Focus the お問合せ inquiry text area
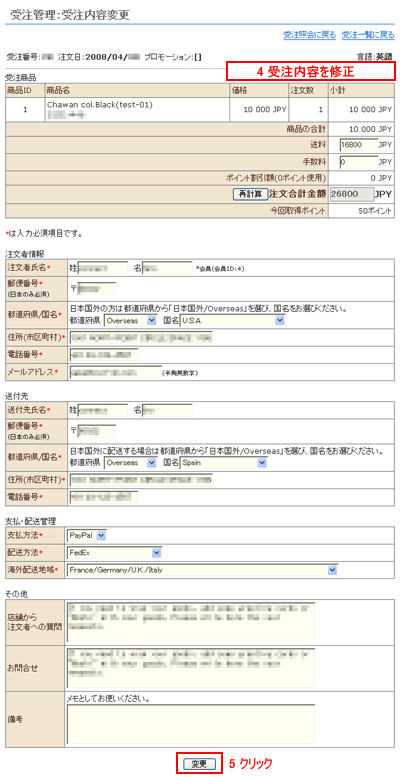 tap(190, 668)
